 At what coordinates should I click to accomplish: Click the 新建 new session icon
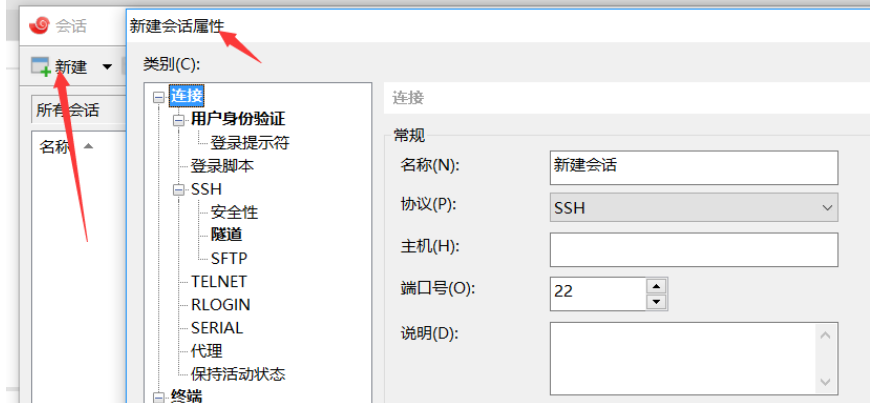coord(41,67)
